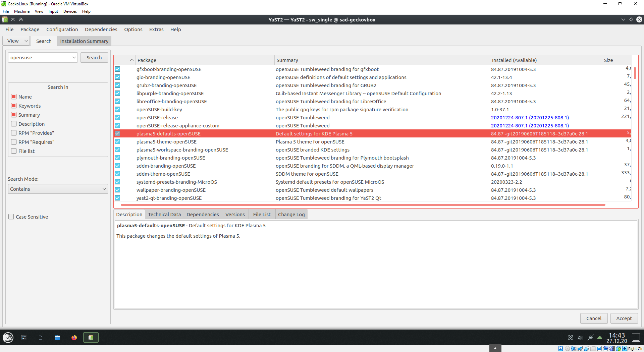The width and height of the screenshot is (644, 352).
Task: Click the show desktop panel icon
Action: (636, 338)
